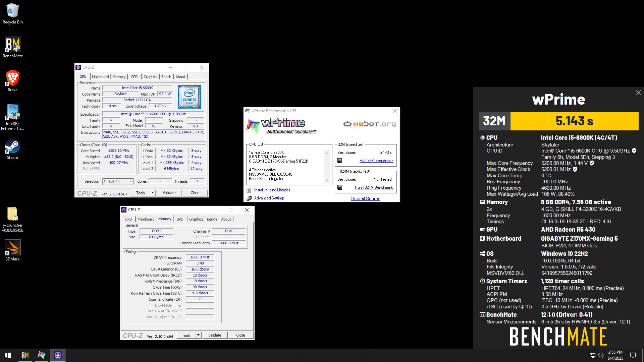Screen dimensions: 644x362
Task: Close the BenchMate results panel
Action: pos(638,93)
